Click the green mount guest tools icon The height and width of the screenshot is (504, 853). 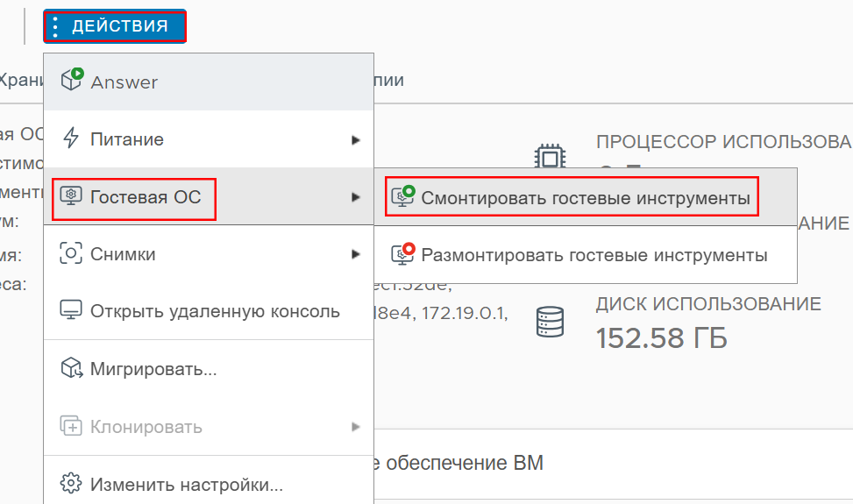(x=403, y=195)
